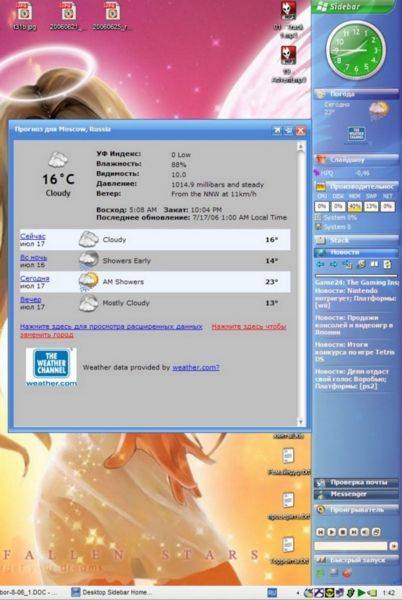Screen dimensions: 402x600
Task: Click the taskbar clock showing 1:42
Action: [x=389, y=593]
